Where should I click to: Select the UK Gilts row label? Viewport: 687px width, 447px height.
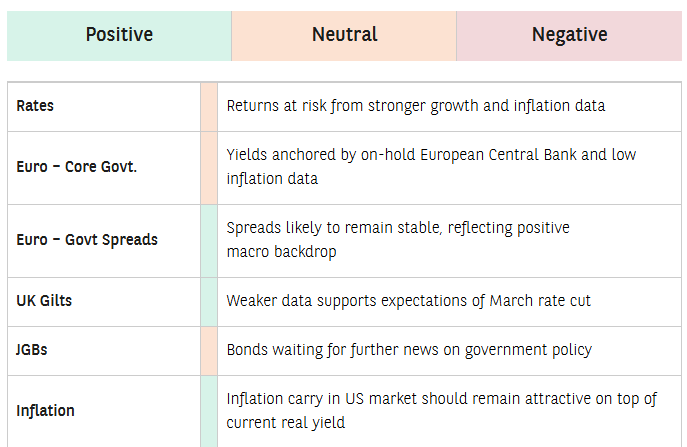(x=44, y=301)
